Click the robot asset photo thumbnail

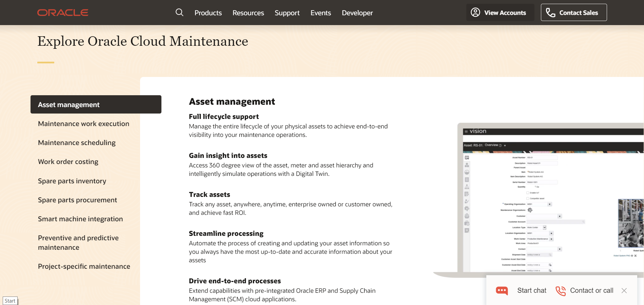coord(631,223)
